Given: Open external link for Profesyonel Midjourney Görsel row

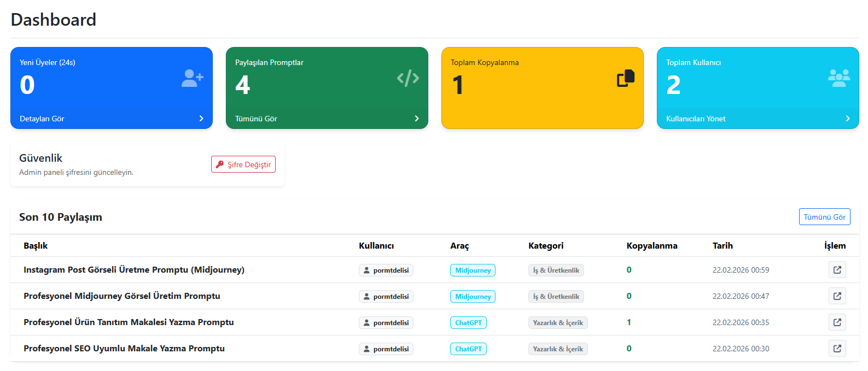Looking at the screenshot, I should [837, 296].
